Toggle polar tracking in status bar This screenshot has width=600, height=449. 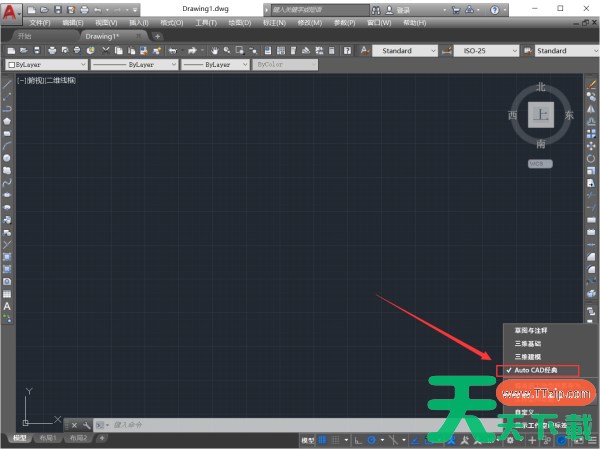[371, 440]
